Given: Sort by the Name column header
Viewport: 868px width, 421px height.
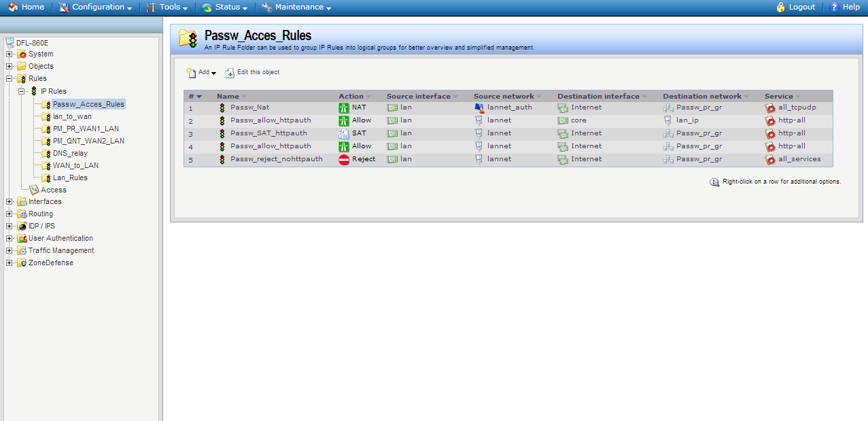Looking at the screenshot, I should pos(228,97).
